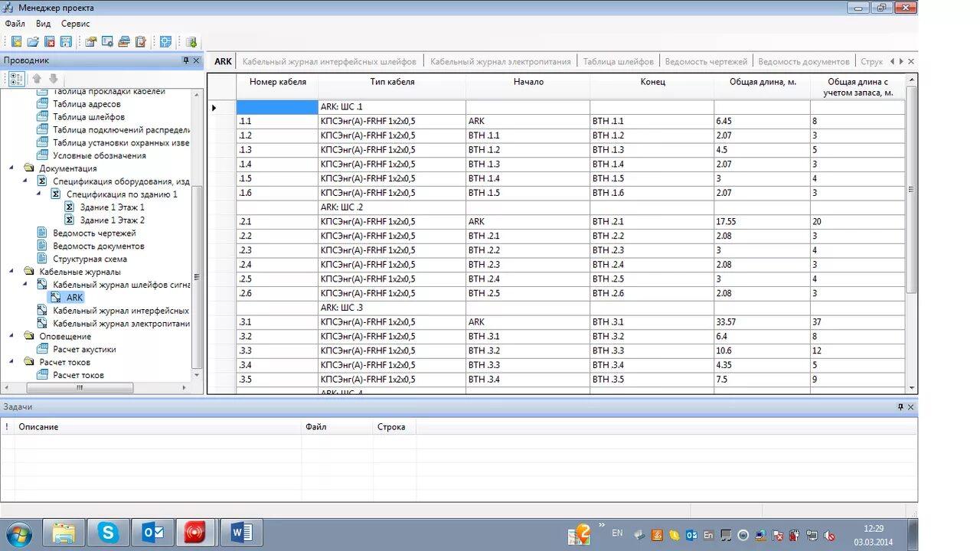Image resolution: width=980 pixels, height=551 pixels.
Task: Pin the Задачи panel
Action: (x=900, y=407)
